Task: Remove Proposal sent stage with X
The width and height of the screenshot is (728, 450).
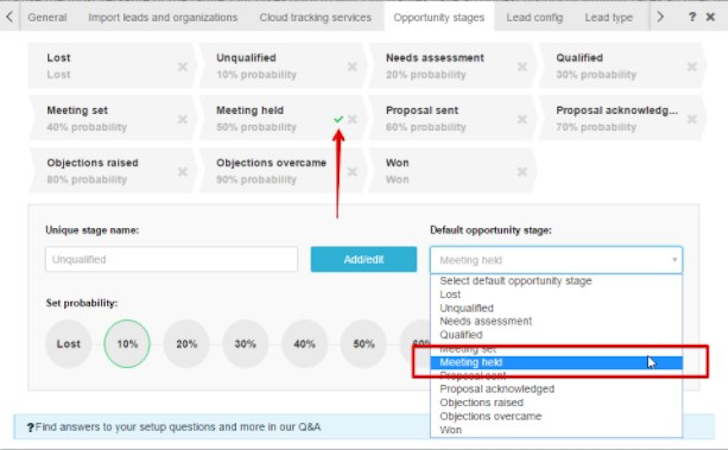Action: (522, 119)
